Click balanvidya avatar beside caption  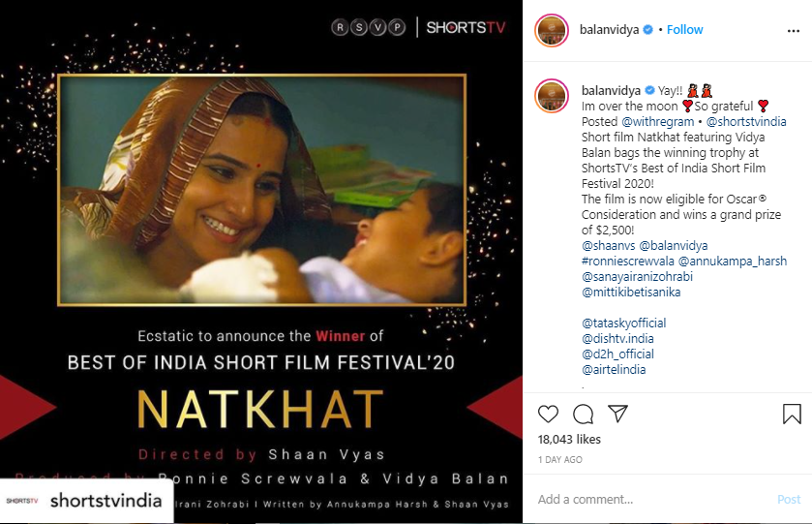tap(551, 96)
